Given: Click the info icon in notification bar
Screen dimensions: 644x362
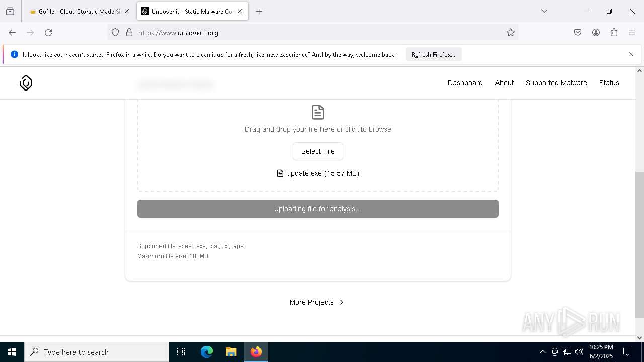Looking at the screenshot, I should tap(14, 54).
